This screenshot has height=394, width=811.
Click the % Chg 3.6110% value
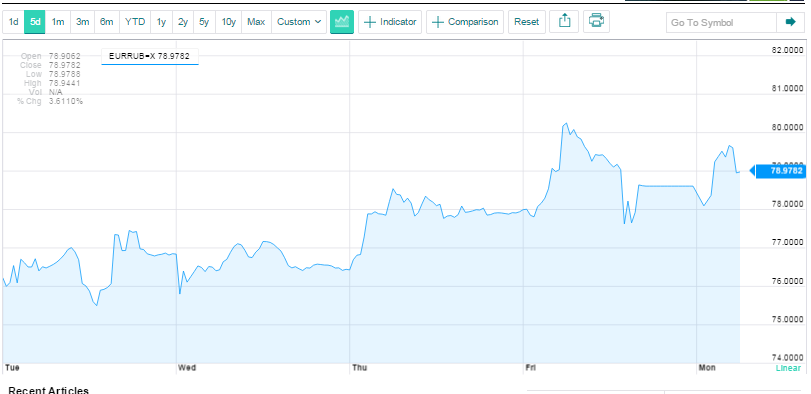[66, 101]
